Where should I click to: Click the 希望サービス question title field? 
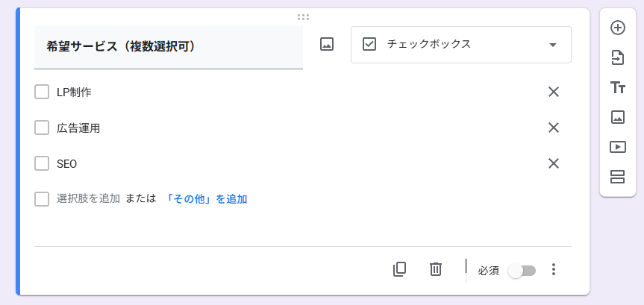click(169, 47)
